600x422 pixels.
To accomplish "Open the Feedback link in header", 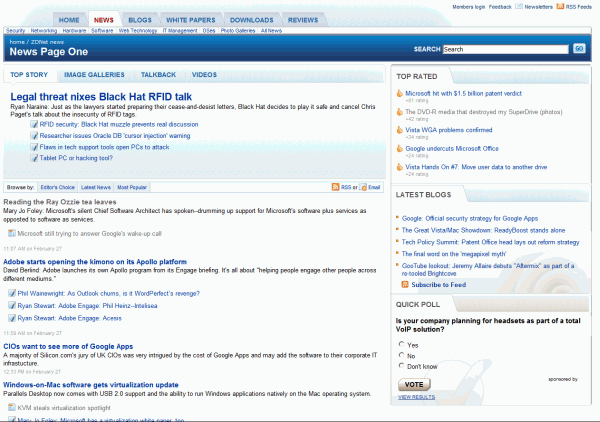I will [x=500, y=7].
